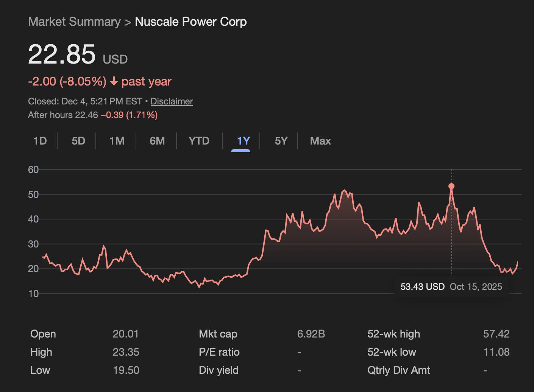Image resolution: width=534 pixels, height=392 pixels.
Task: Click the Mkt cap label
Action: [218, 334]
